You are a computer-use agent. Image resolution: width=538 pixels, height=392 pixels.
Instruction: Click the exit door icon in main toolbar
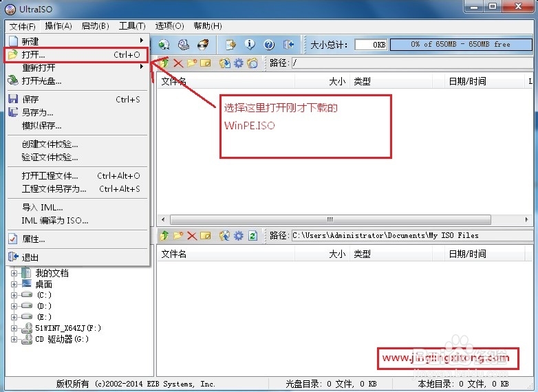click(288, 45)
